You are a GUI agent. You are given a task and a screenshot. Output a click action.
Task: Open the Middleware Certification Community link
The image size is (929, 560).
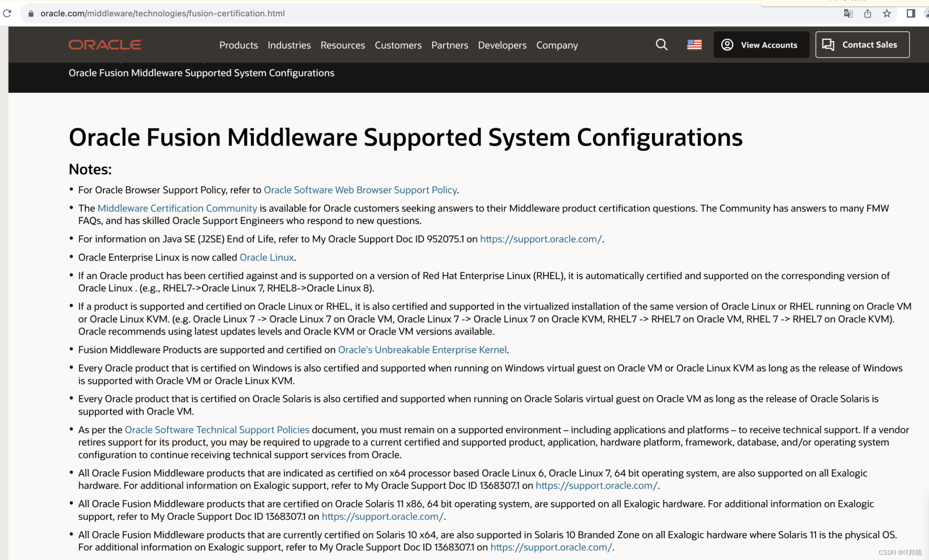177,208
